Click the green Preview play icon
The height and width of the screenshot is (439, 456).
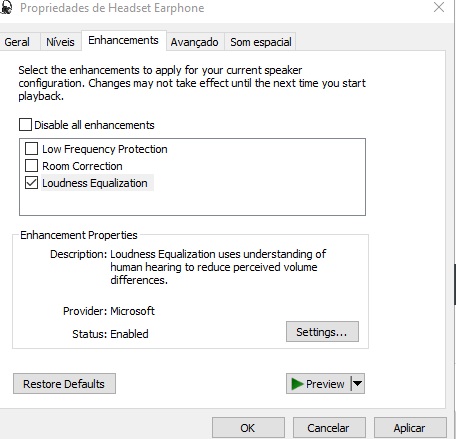[297, 384]
